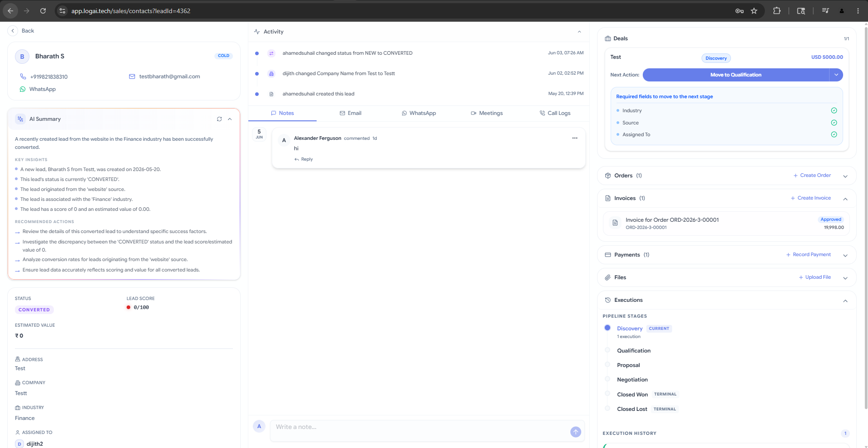This screenshot has height=448, width=868.
Task: Click the Discovery stage badge on deal
Action: [x=716, y=58]
